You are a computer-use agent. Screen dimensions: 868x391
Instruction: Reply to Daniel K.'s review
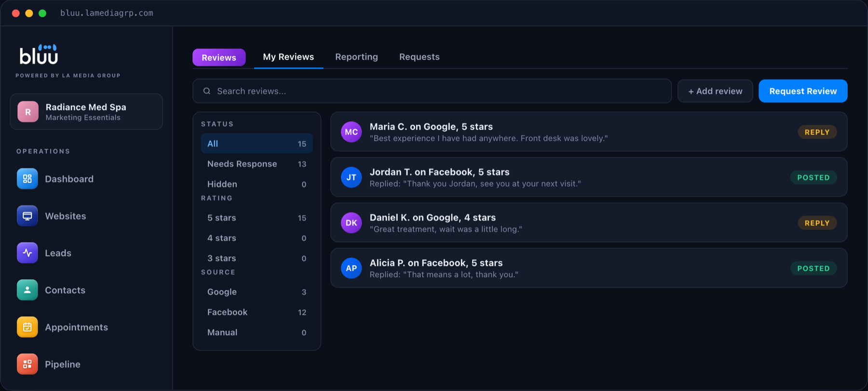[x=817, y=223]
